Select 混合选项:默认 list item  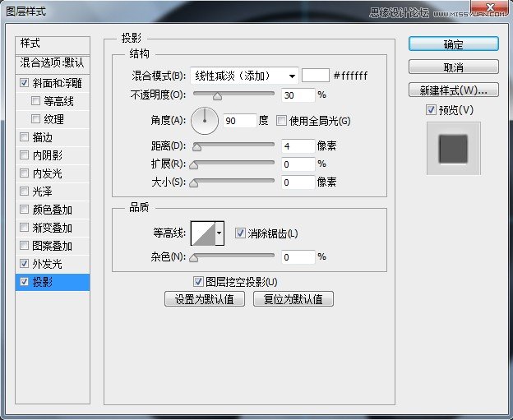coord(53,62)
